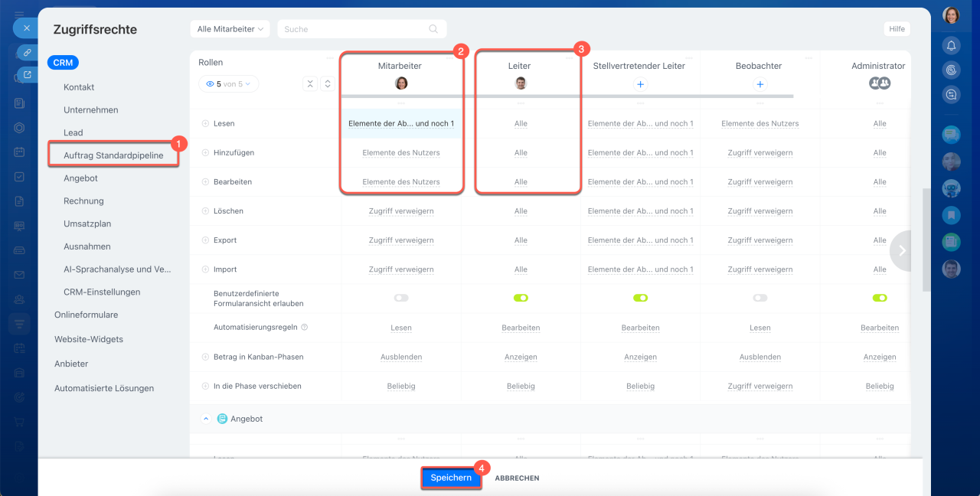
Task: Click the collapse all rows icon
Action: click(309, 84)
